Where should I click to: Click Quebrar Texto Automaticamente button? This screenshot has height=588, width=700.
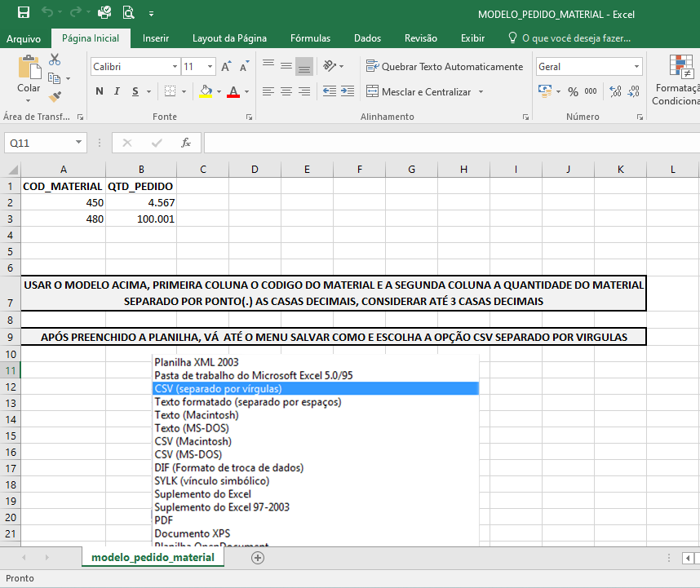coord(445,67)
